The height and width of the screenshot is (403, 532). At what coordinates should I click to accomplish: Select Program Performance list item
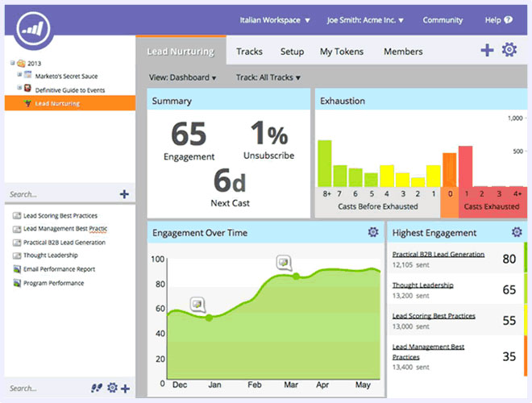pos(53,283)
